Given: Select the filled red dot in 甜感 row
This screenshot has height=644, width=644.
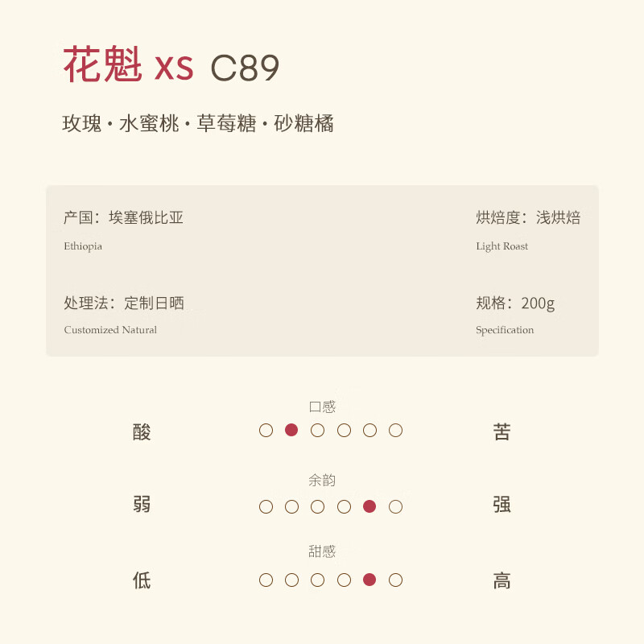Looking at the screenshot, I should pyautogui.click(x=369, y=580).
